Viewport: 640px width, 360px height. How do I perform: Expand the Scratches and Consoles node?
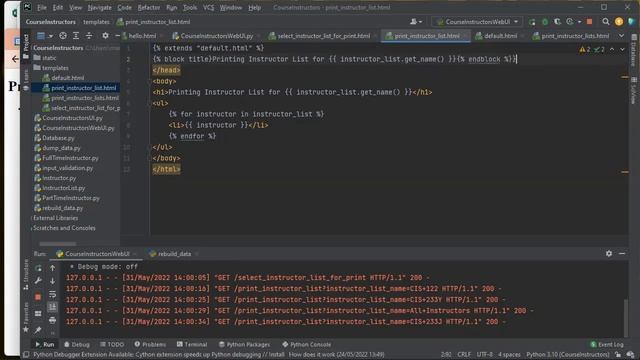(64, 228)
